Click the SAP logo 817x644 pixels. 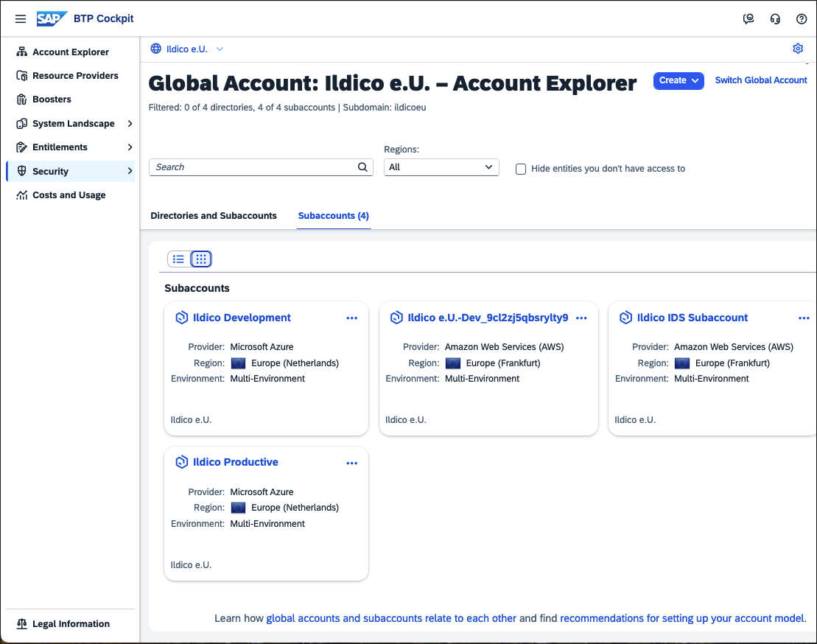click(52, 18)
